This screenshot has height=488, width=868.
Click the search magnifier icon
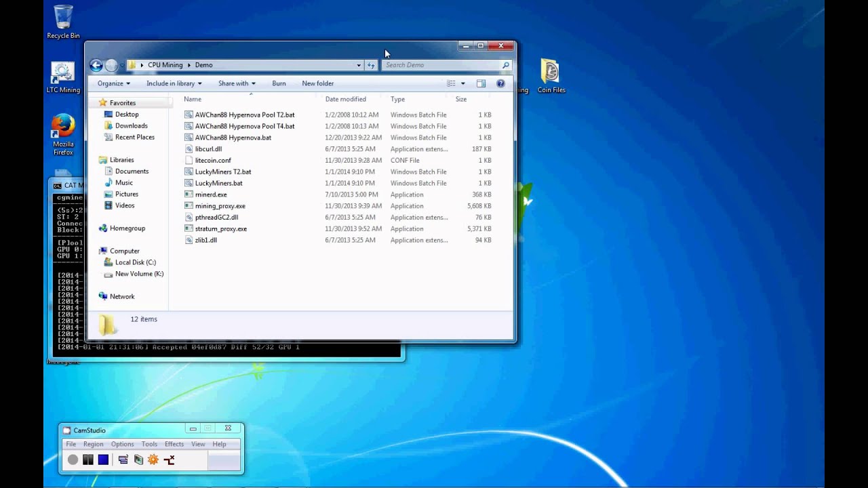point(505,65)
